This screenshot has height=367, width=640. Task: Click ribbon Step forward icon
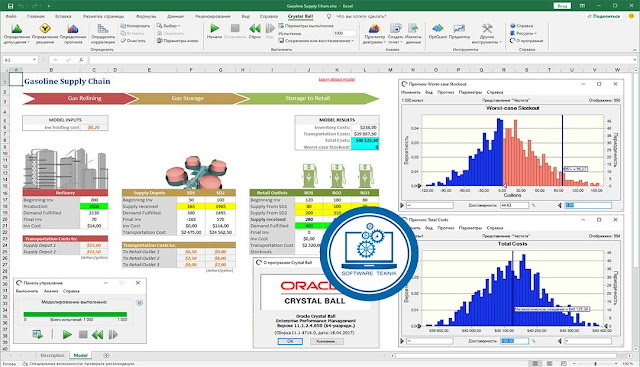270,28
